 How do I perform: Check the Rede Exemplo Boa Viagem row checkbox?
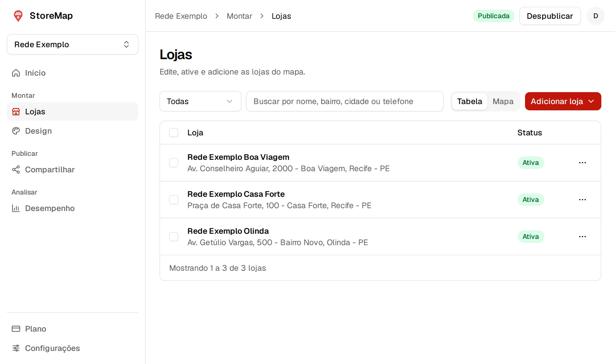[x=174, y=163]
